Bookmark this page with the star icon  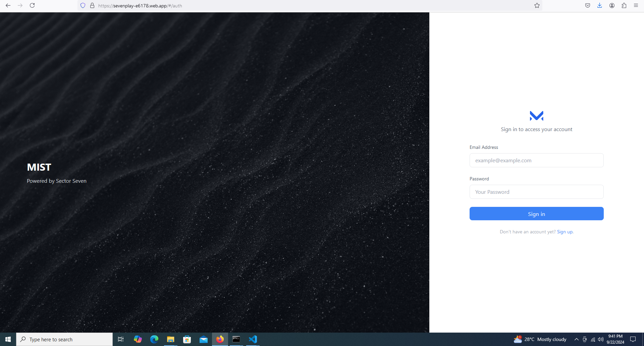point(537,5)
